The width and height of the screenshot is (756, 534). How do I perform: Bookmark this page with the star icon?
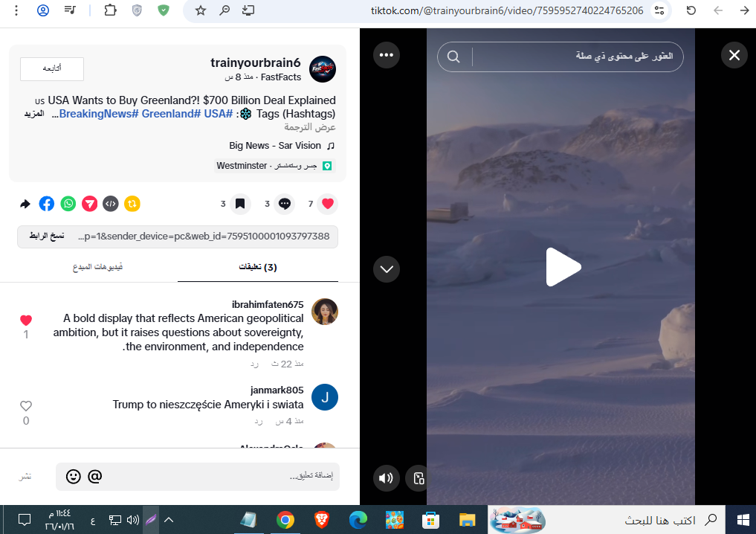[201, 10]
